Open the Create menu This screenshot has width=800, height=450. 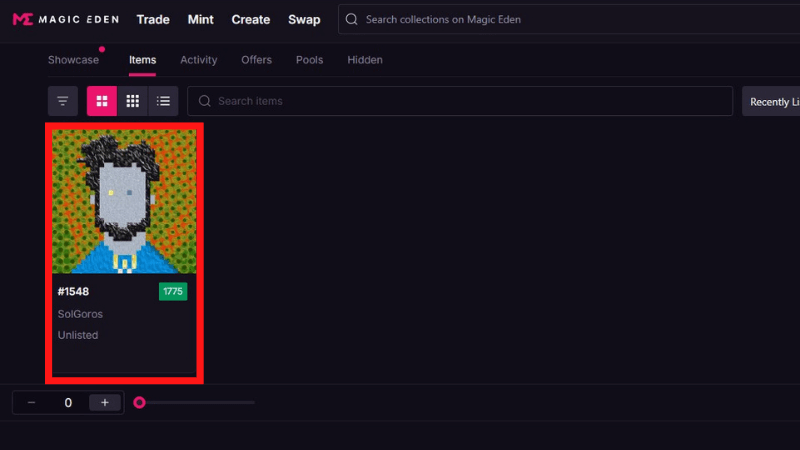[251, 19]
